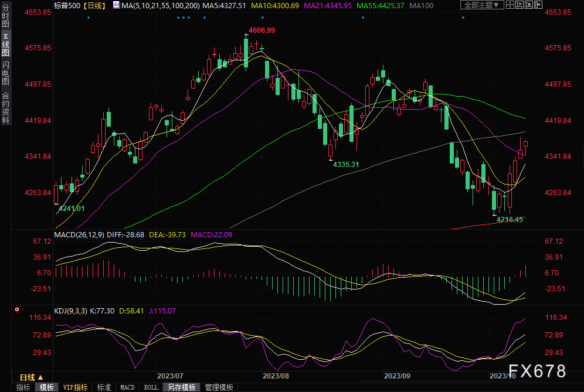Viewport: 584px width, 392px height.
Task: Click the 4216.45 low price label
Action: [x=510, y=220]
